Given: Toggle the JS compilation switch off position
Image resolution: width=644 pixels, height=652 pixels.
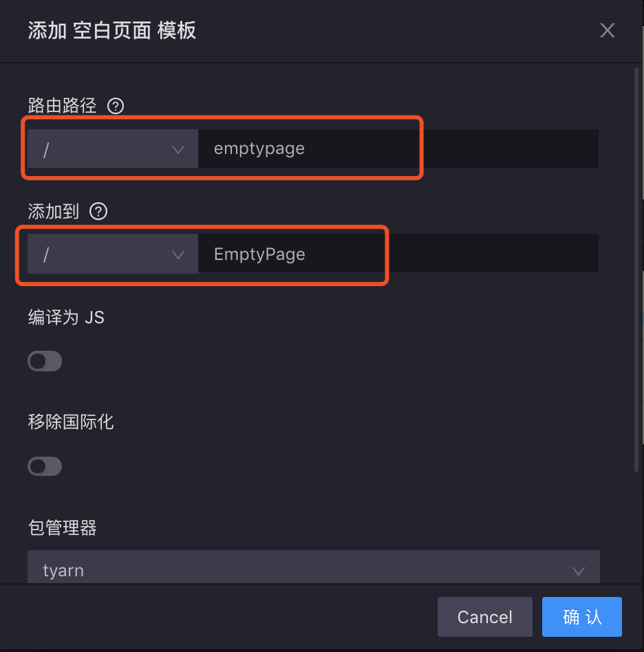Looking at the screenshot, I should [x=44, y=361].
